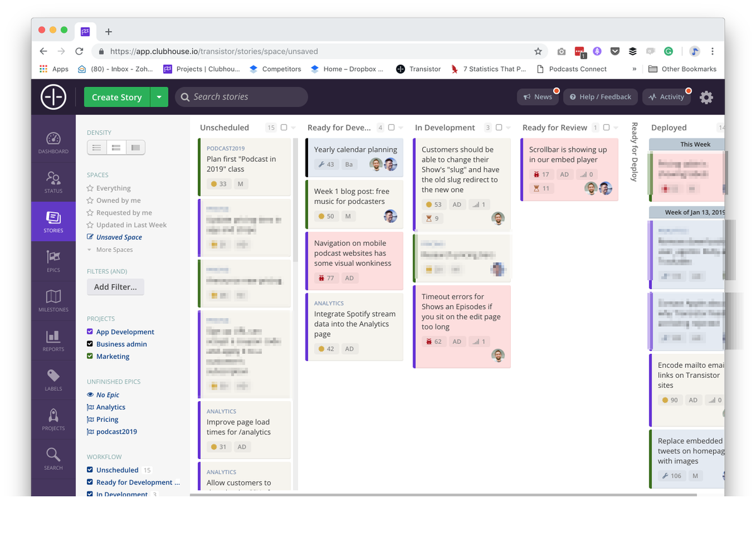Viewport: 756px width, 546px height.
Task: Uncheck the Unscheduled workflow checkbox
Action: pos(90,470)
